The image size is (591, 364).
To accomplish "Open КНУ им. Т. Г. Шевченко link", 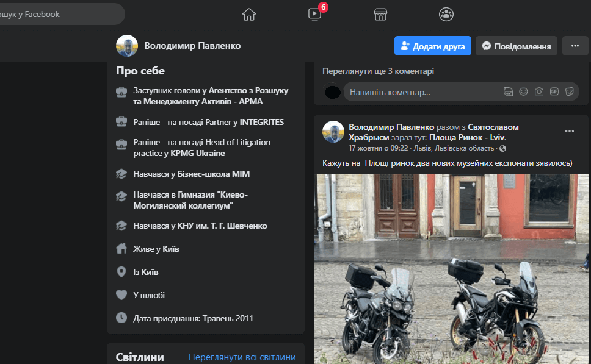I will 222,226.
